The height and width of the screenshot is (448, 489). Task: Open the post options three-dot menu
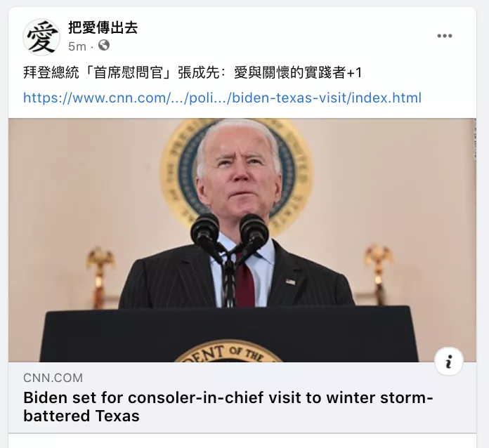pos(445,36)
